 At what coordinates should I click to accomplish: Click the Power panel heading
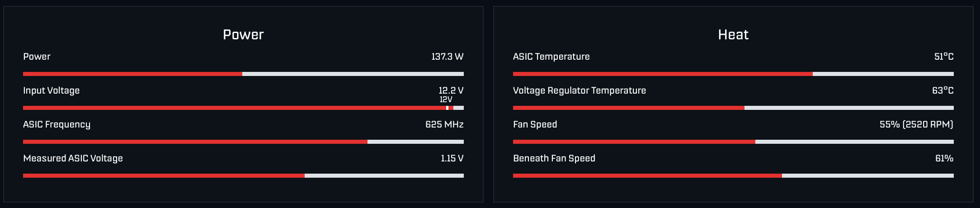click(243, 35)
